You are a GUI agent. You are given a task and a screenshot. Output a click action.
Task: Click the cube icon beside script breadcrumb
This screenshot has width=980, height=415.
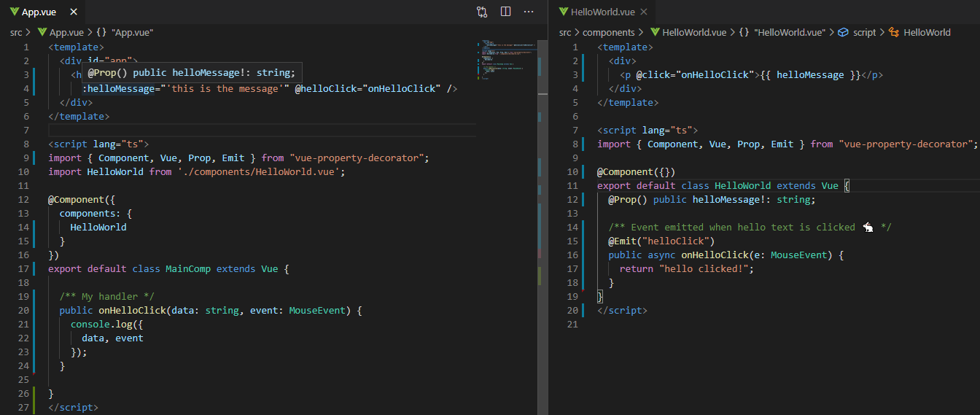point(844,32)
